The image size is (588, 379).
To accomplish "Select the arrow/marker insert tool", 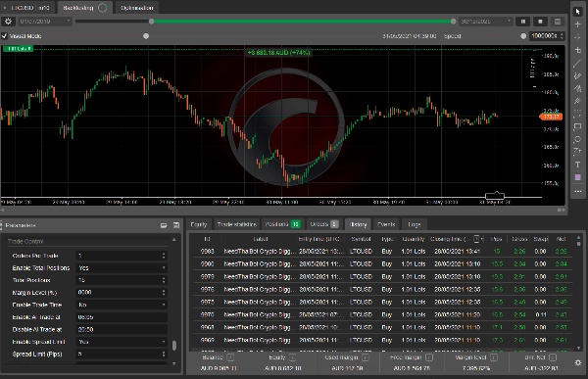I will 577,152.
